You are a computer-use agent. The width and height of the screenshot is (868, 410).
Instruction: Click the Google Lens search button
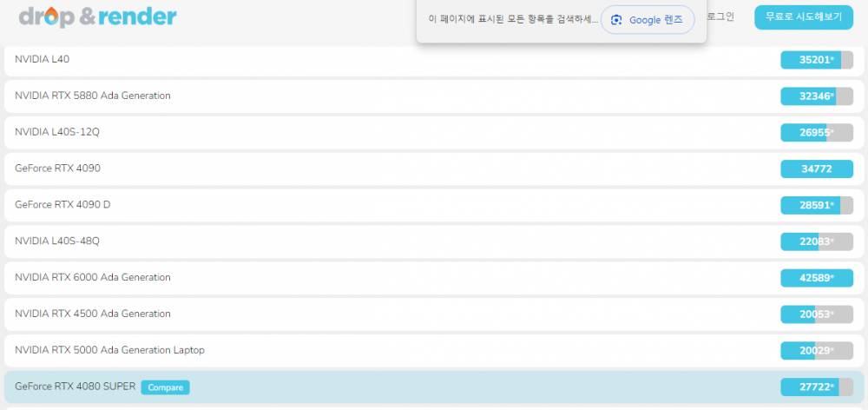tap(648, 20)
